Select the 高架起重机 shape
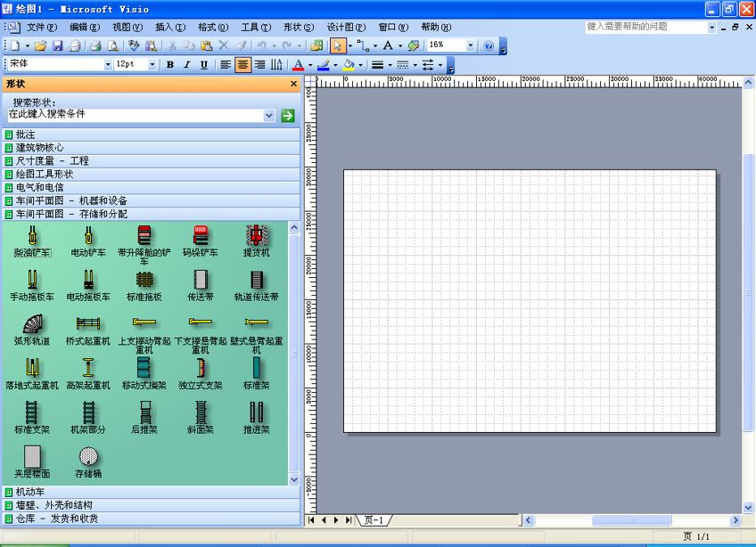This screenshot has width=756, height=547. pos(88,374)
